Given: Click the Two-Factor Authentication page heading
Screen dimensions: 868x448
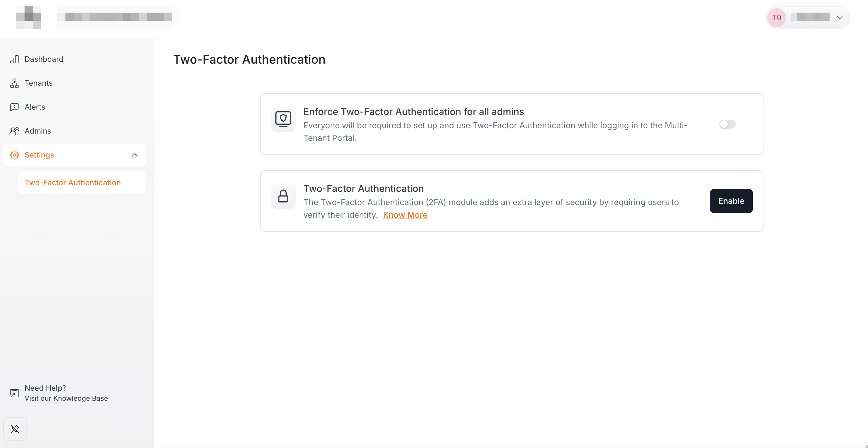Looking at the screenshot, I should click(249, 59).
